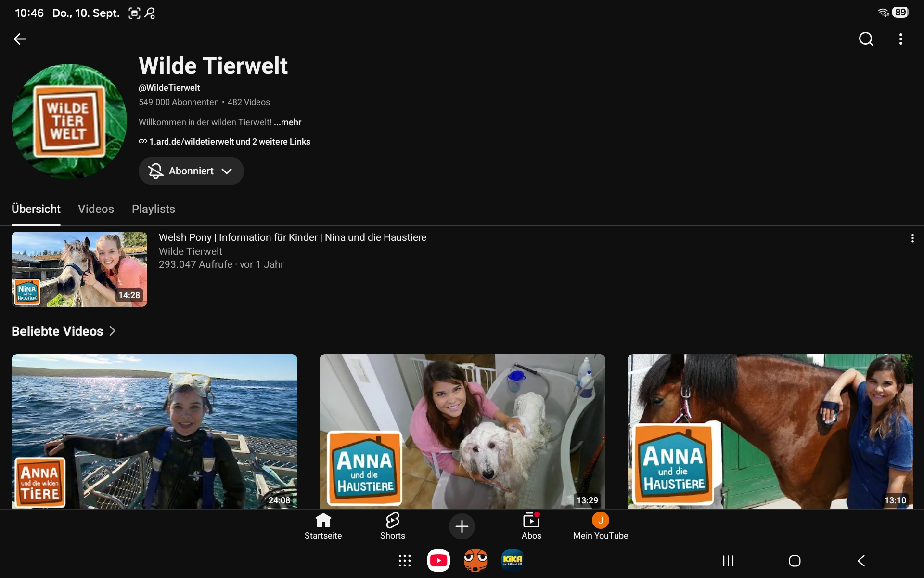Tap the Android back navigation button
Image resolution: width=924 pixels, height=578 pixels.
[x=861, y=561]
